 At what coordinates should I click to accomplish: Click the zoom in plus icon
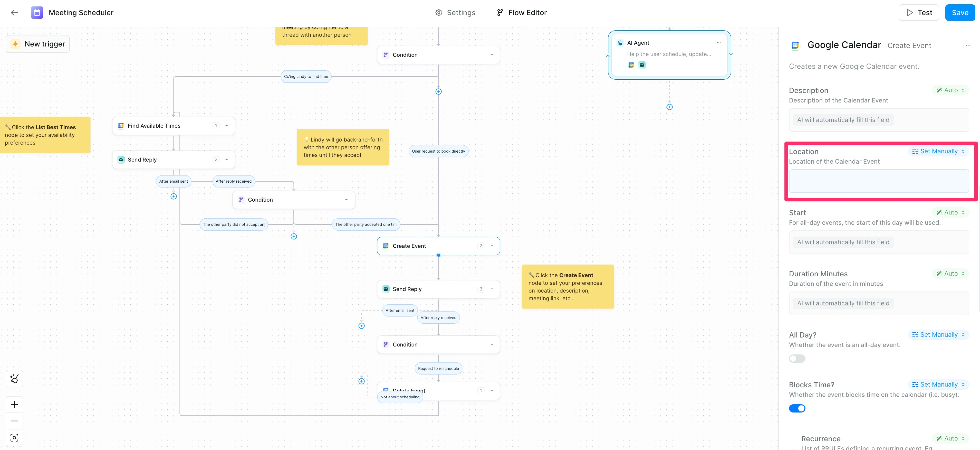coord(14,404)
